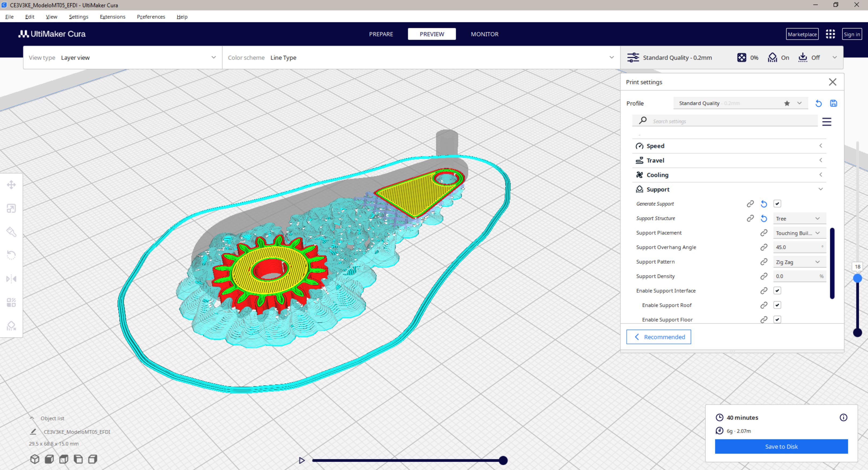
Task: Select the Mirror tool icon
Action: [11, 279]
